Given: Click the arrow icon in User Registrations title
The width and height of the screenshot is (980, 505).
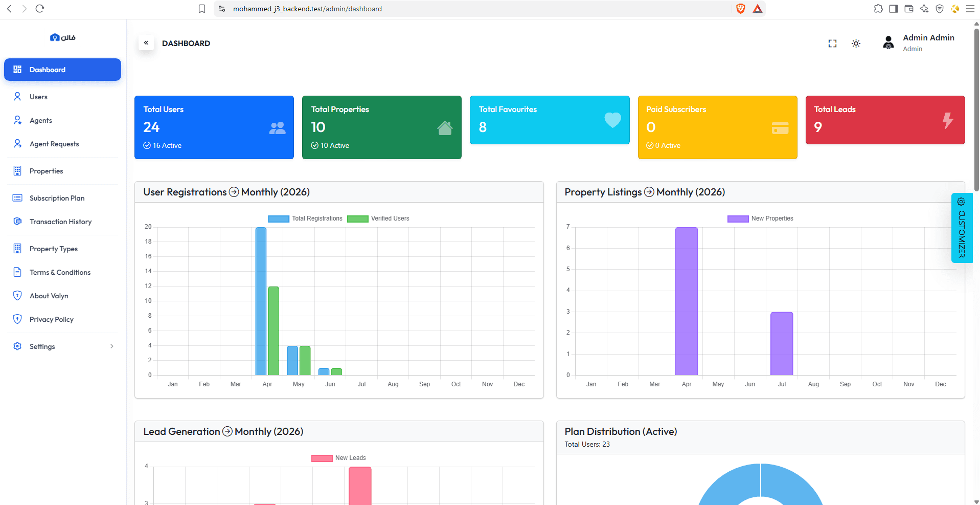Looking at the screenshot, I should [234, 192].
